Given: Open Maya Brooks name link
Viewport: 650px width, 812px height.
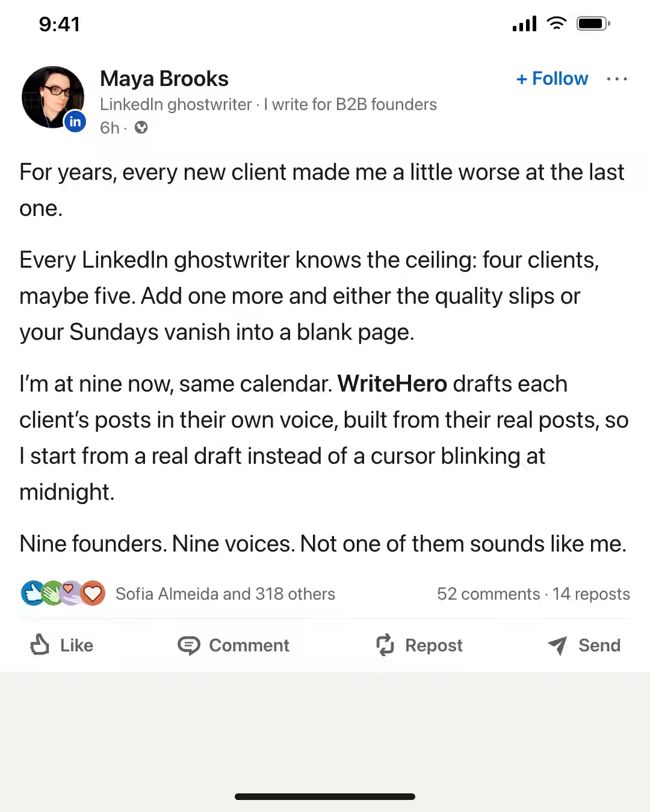Looking at the screenshot, I should pos(164,79).
